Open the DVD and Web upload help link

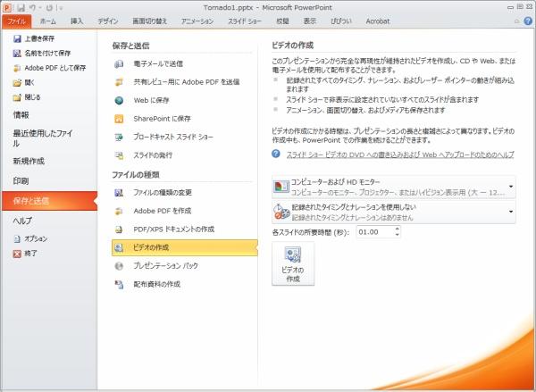(x=400, y=154)
